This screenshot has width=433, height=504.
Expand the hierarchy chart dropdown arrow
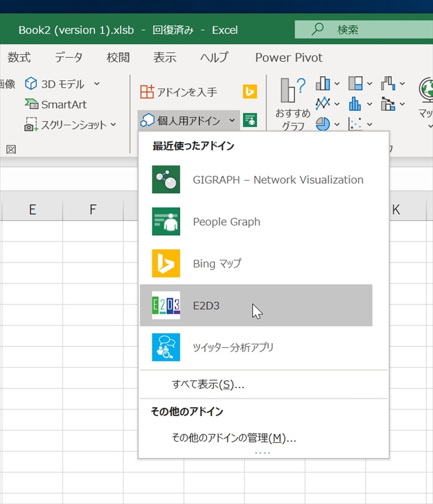pos(369,84)
